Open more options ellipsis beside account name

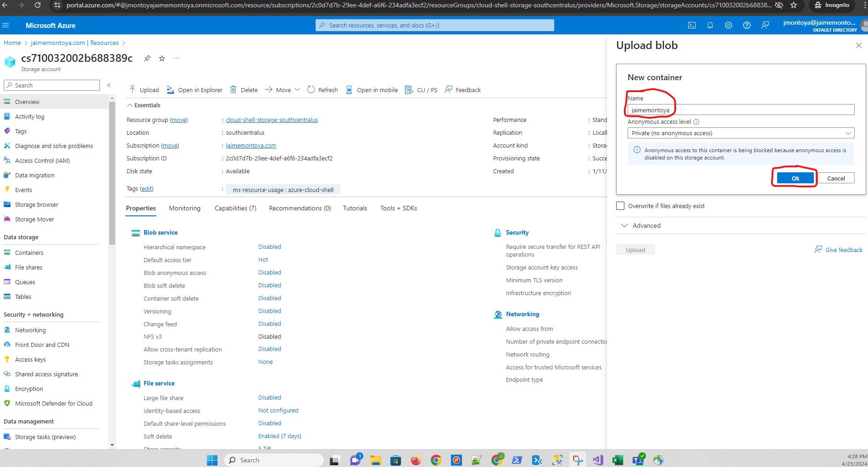(177, 58)
